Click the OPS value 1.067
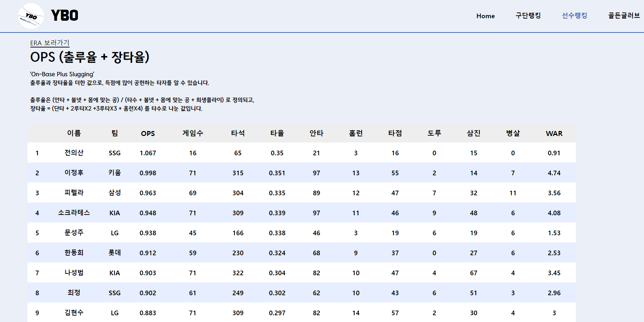644x322 pixels. pyautogui.click(x=148, y=153)
